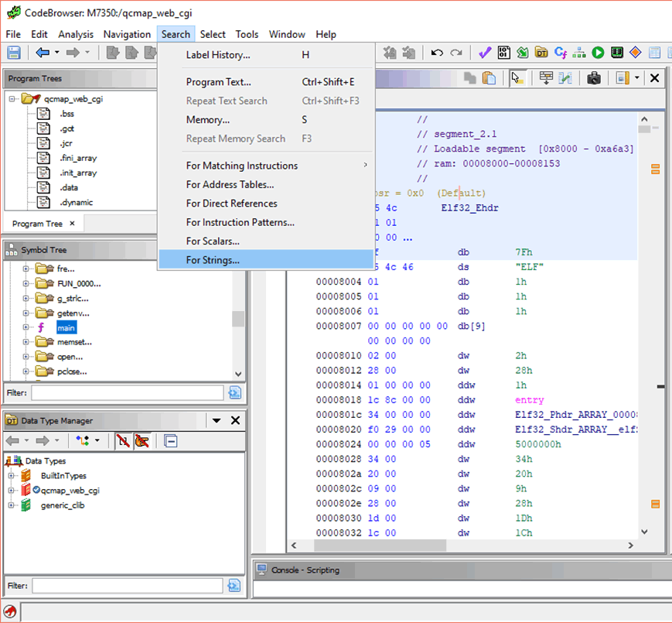
Task: Click the Save program floppy disk icon
Action: pyautogui.click(x=14, y=53)
